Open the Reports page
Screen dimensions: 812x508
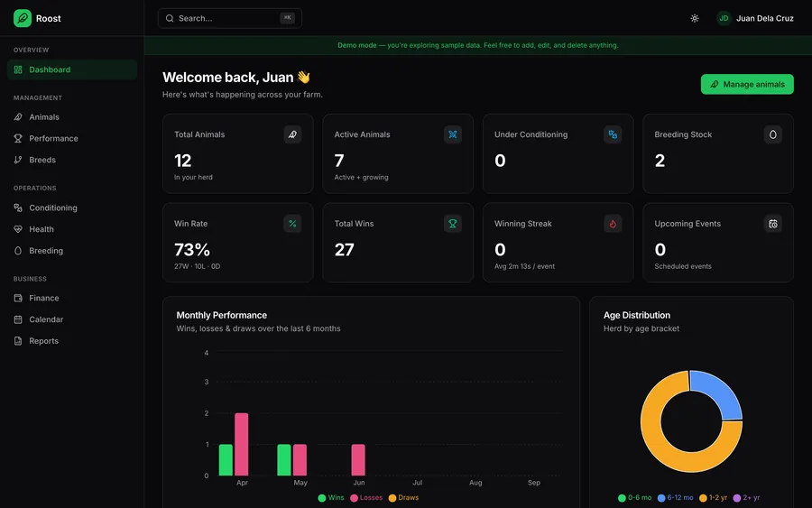[72, 341]
